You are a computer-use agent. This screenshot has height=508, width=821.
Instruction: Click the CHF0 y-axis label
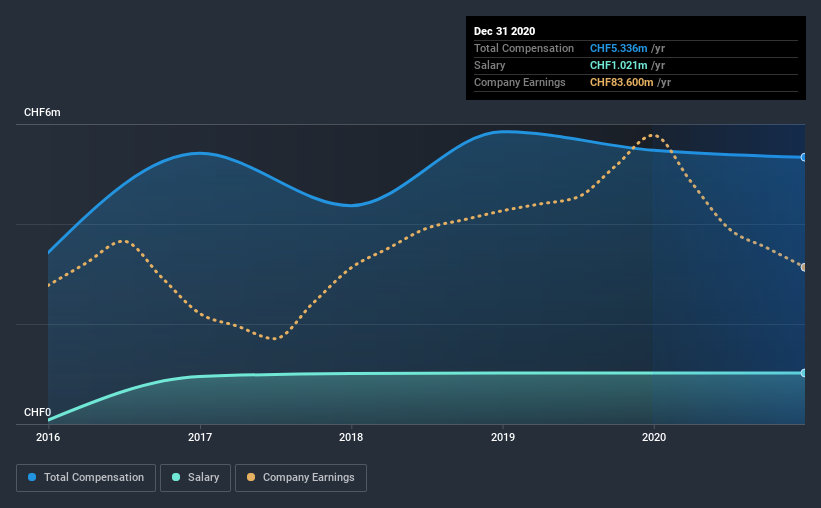[x=37, y=412]
